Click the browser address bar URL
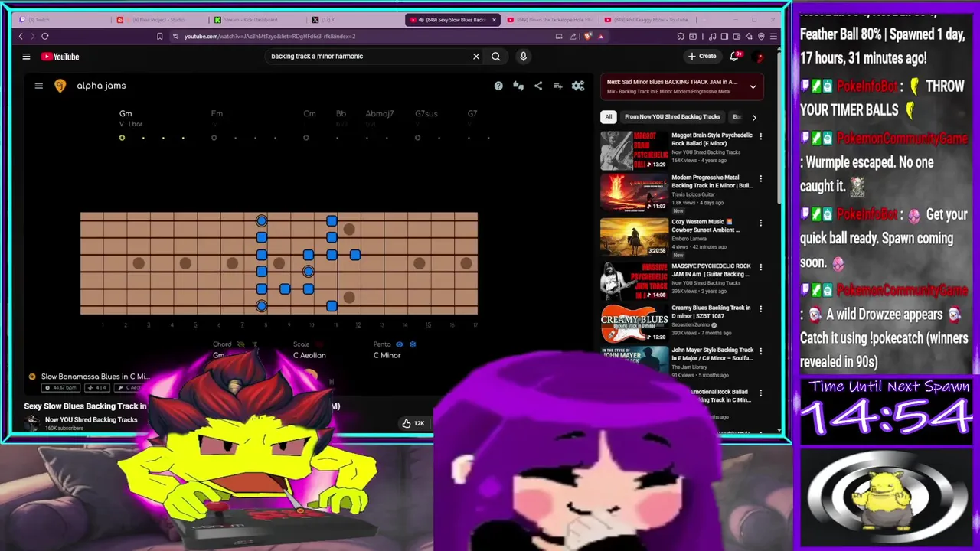This screenshot has width=980, height=551. tap(269, 36)
